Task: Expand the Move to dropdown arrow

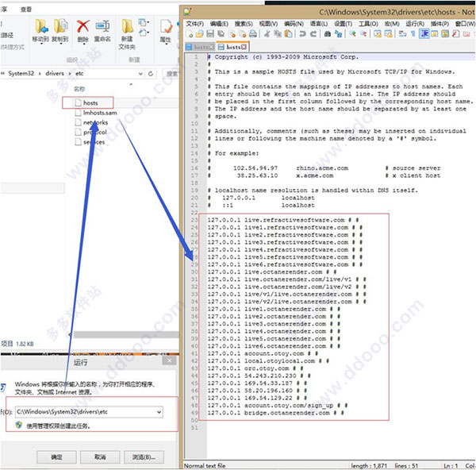Action: 41,44
